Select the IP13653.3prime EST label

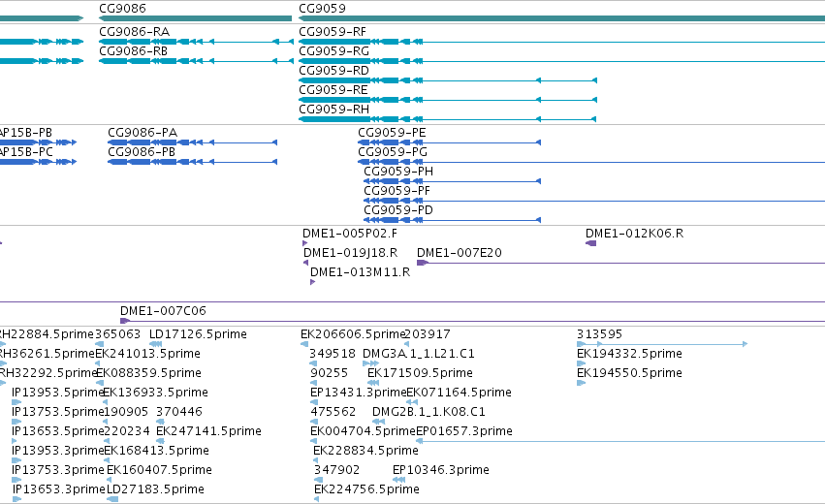(59, 489)
